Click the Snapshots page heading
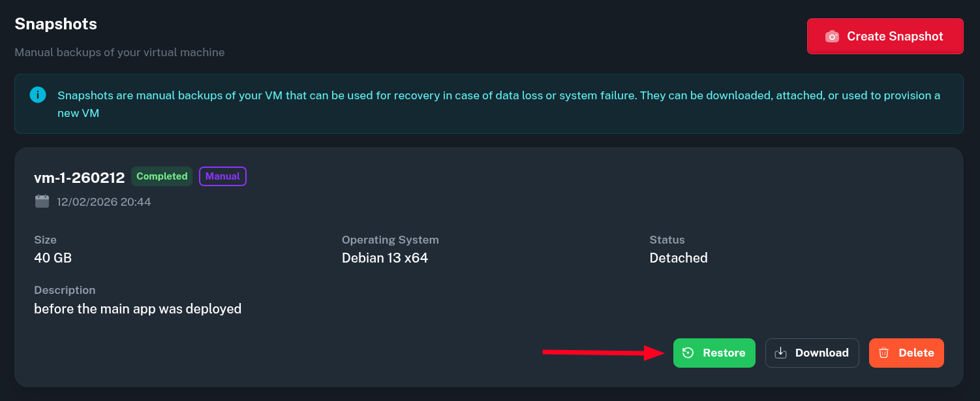This screenshot has height=401, width=980. [x=55, y=24]
